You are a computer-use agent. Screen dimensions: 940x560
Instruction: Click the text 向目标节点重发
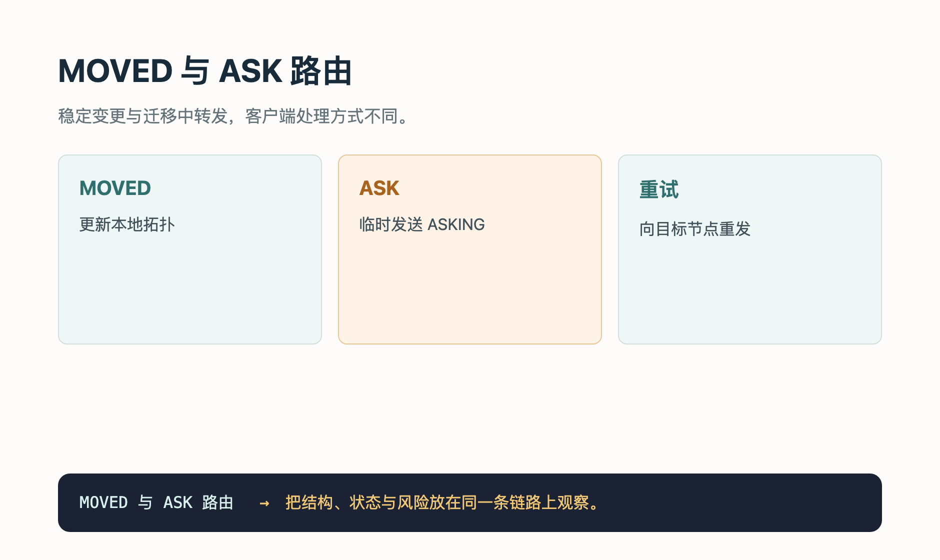coord(695,229)
